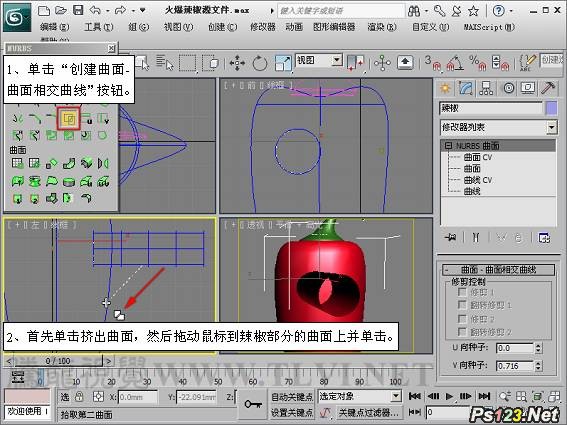Click the Create U Iso Curve icon
This screenshot has height=425, width=567.
86,118
